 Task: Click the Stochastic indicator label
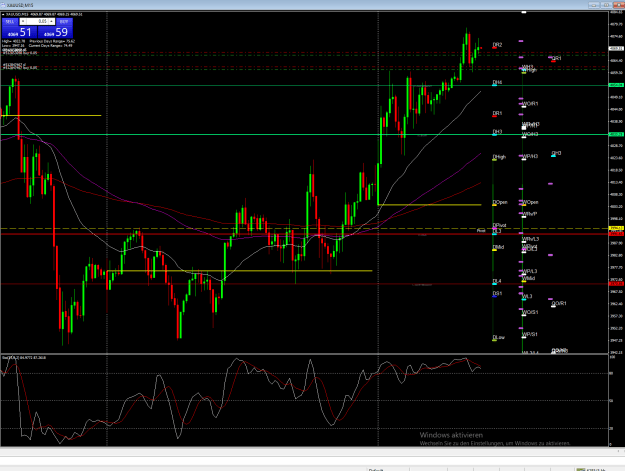pos(24,358)
